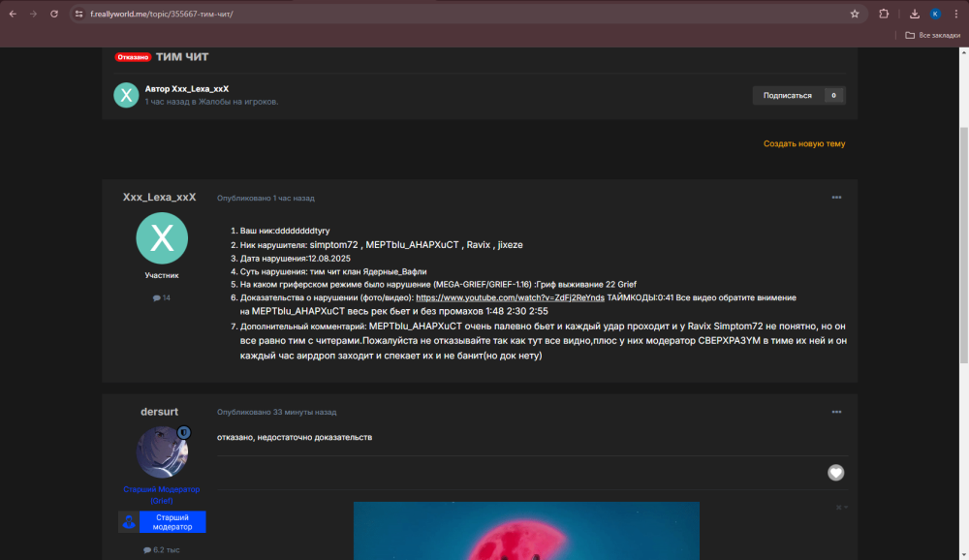Click the red 'Отказано' status badge
The height and width of the screenshot is (560, 969).
point(133,57)
